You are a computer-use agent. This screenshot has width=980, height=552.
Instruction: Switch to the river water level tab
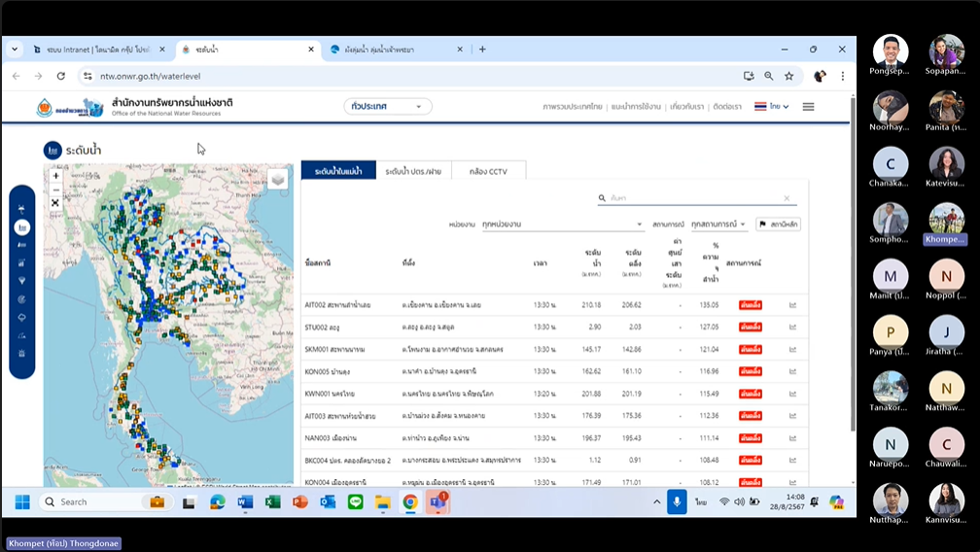pyautogui.click(x=338, y=171)
